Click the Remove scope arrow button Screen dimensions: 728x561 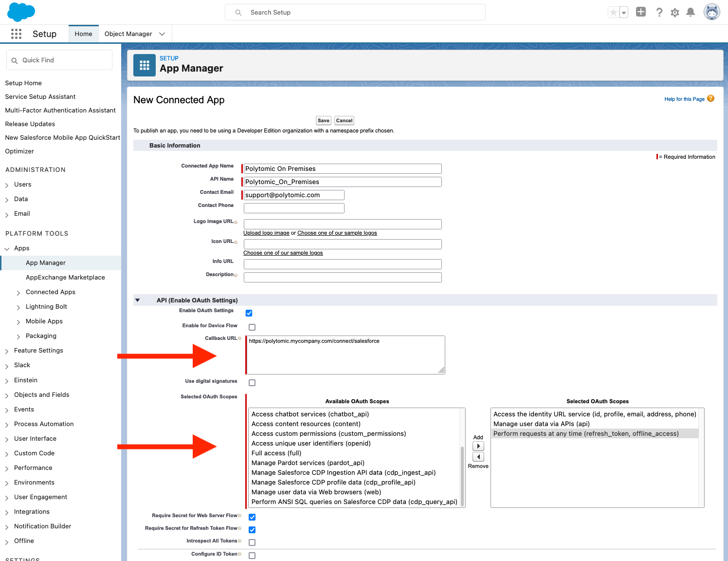478,457
